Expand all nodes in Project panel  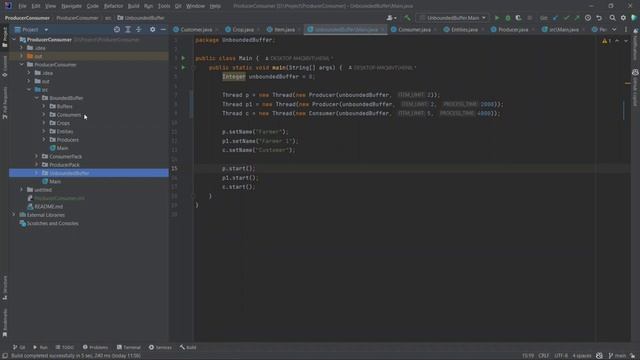coord(128,29)
